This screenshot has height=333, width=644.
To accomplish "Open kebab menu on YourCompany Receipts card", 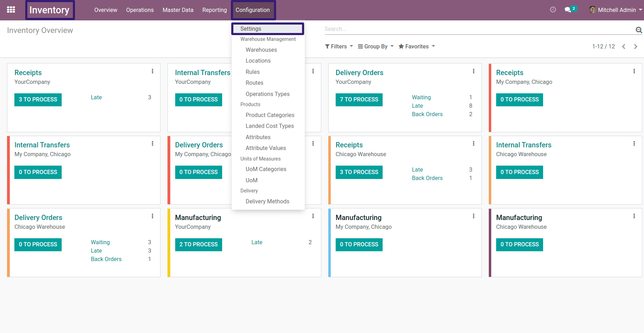I will (152, 71).
